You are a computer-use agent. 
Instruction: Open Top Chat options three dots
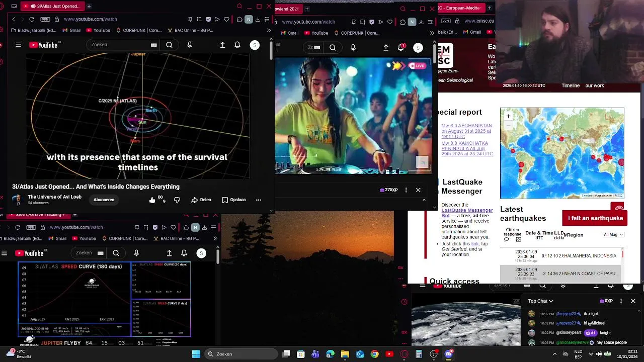tap(621, 301)
